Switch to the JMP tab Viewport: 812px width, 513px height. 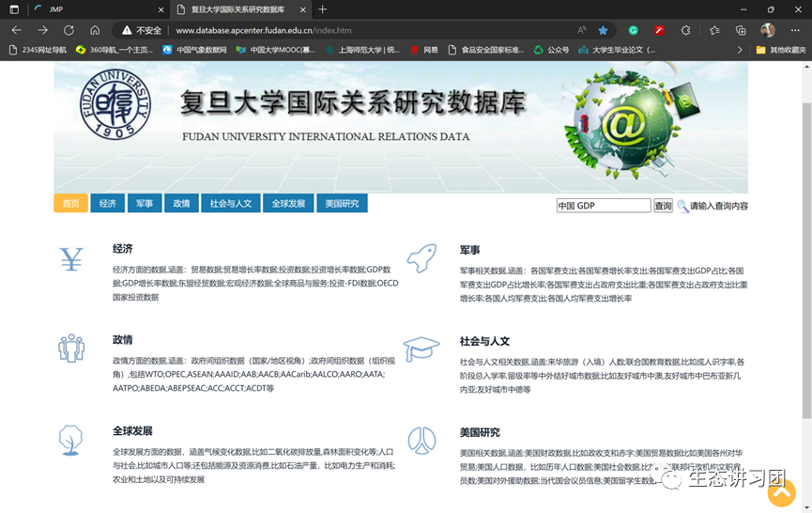pos(99,9)
